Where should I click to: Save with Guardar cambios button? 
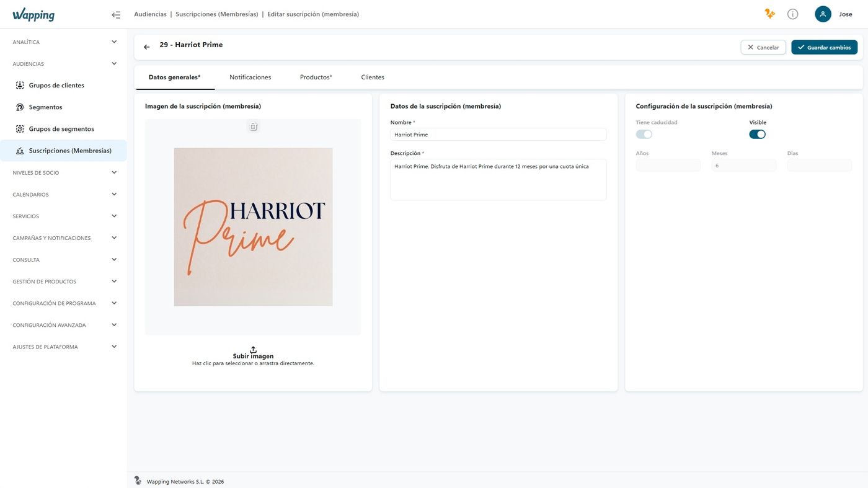tap(825, 47)
